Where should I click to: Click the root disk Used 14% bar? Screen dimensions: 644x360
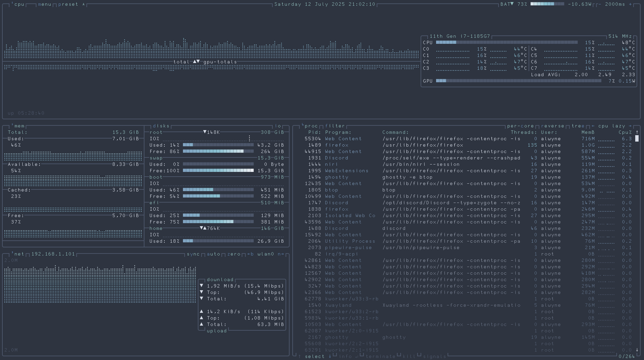tap(218, 145)
